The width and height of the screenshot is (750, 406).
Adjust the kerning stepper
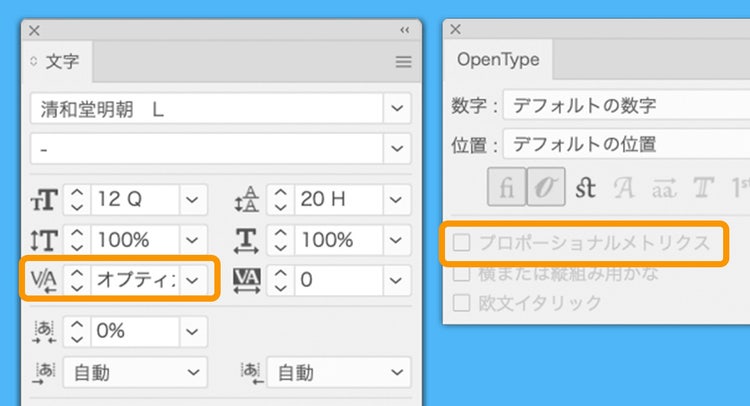[x=77, y=280]
